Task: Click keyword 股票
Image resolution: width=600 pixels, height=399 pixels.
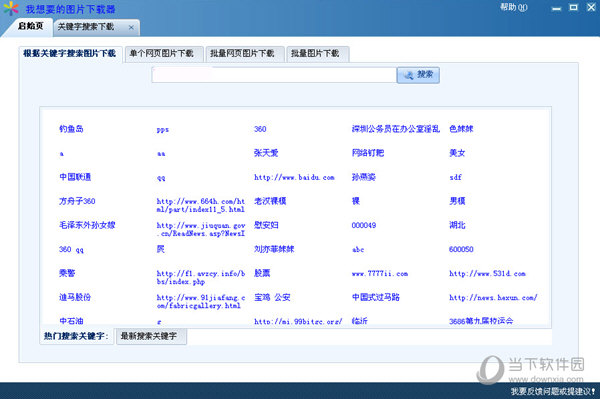Action: click(262, 274)
